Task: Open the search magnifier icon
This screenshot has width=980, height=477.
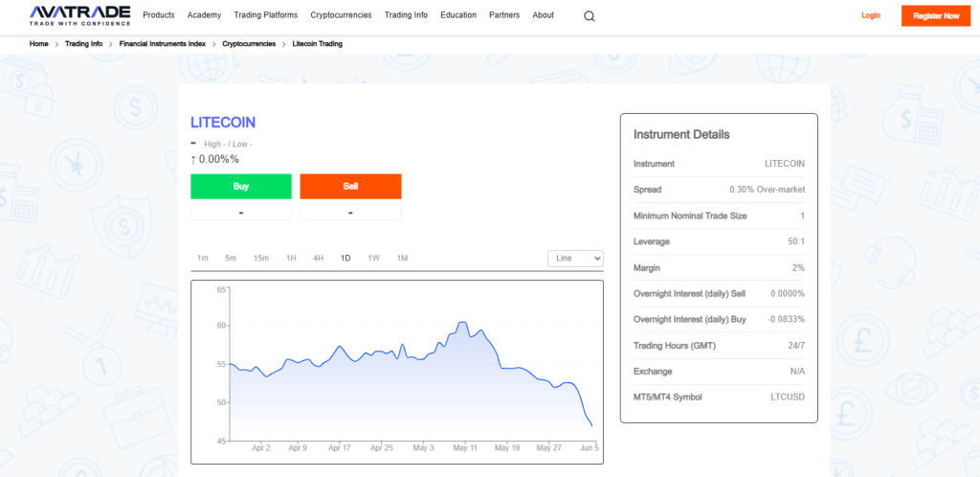Action: click(x=590, y=16)
